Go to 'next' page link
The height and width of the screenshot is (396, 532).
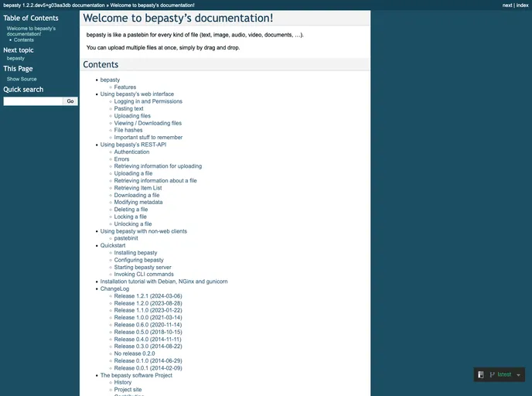(507, 5)
